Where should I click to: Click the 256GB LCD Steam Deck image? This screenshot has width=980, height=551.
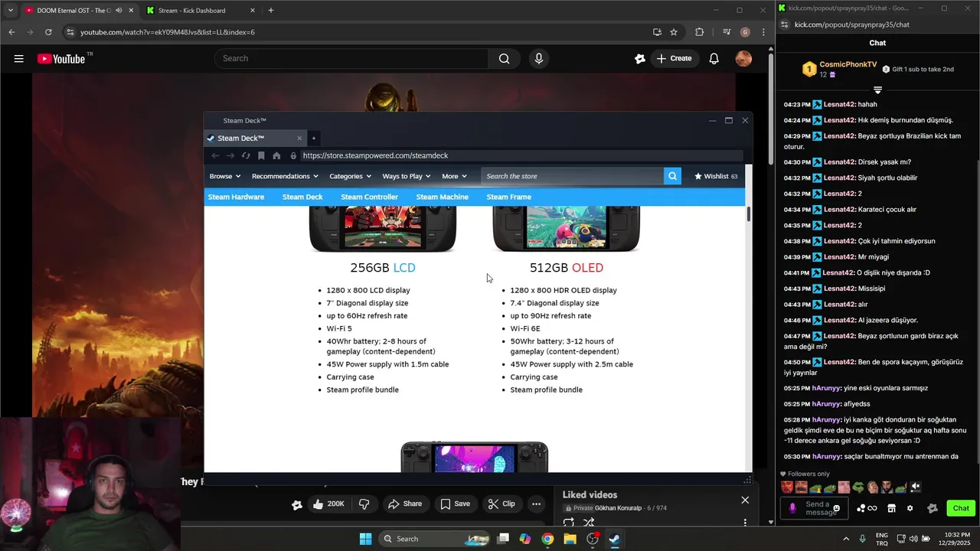pos(383,228)
